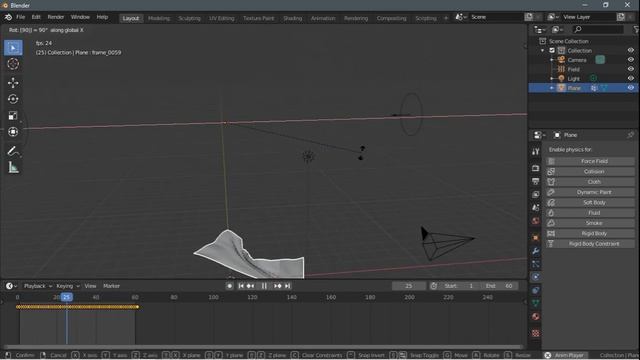Jump to the timeline start
640x360 pixels.
[241, 286]
